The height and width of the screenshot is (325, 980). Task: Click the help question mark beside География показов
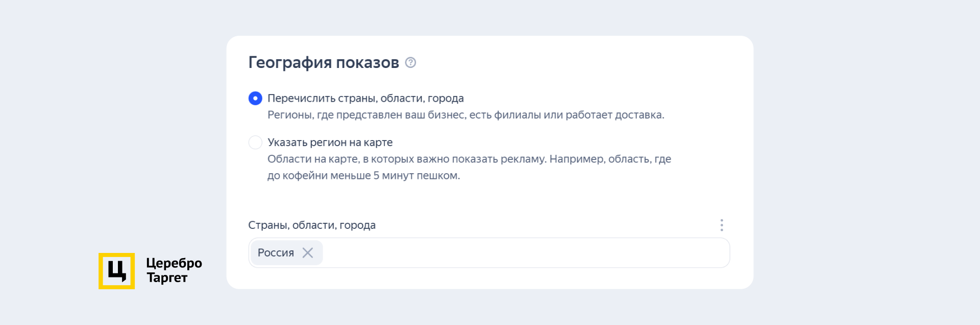coord(410,62)
